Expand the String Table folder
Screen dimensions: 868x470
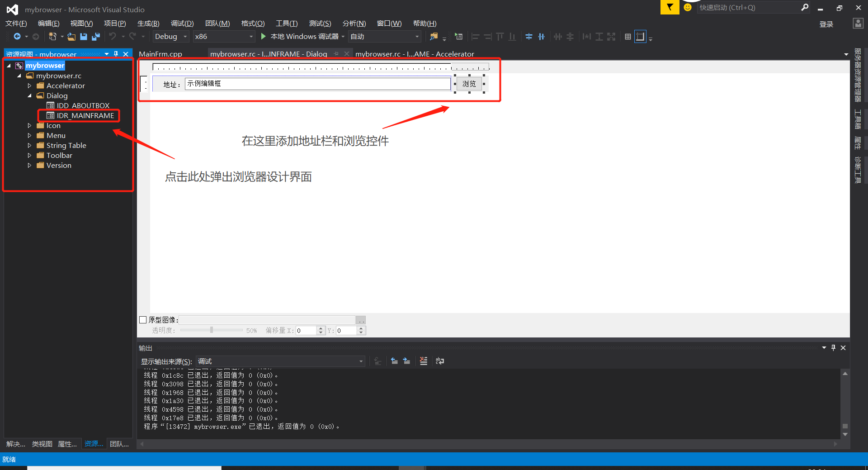(x=29, y=145)
